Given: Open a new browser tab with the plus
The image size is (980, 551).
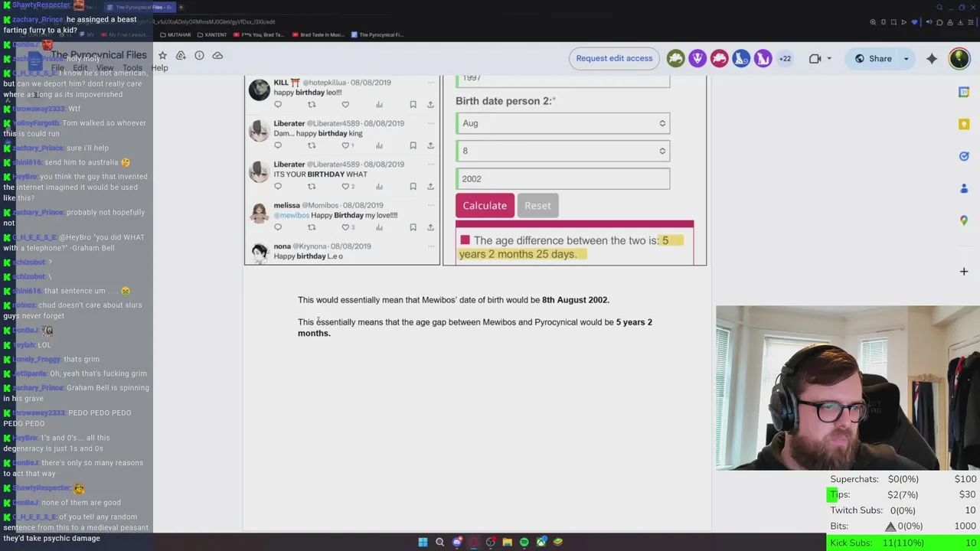Looking at the screenshot, I should click(x=181, y=7).
